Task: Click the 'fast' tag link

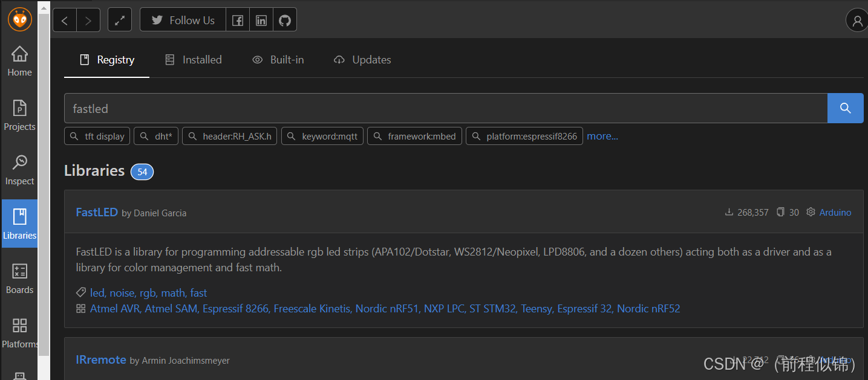Action: coord(198,293)
